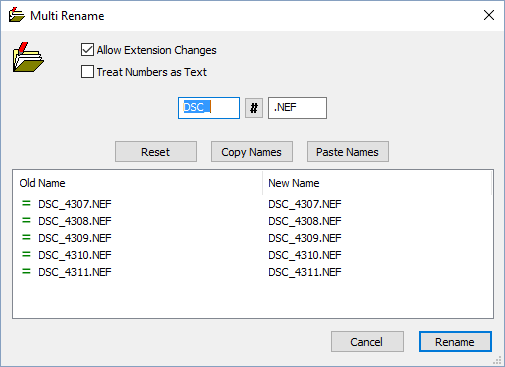
Task: Click the Copy Names button
Action: [x=252, y=152]
